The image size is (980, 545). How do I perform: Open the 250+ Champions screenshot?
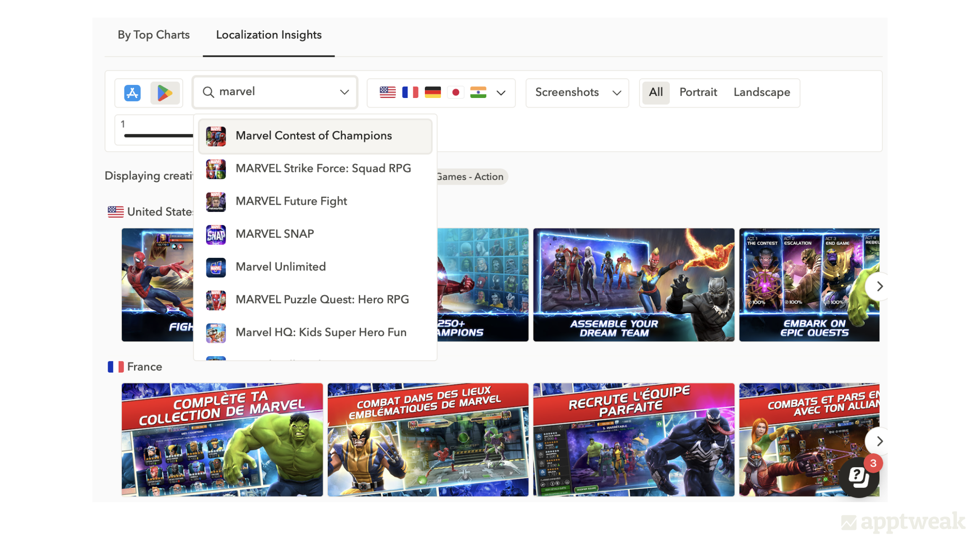pyautogui.click(x=483, y=285)
